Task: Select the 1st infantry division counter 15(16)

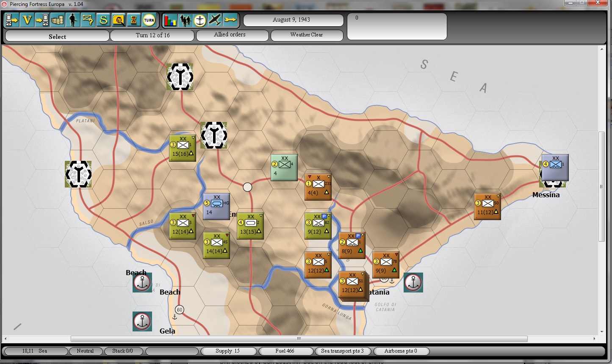Action: click(183, 148)
